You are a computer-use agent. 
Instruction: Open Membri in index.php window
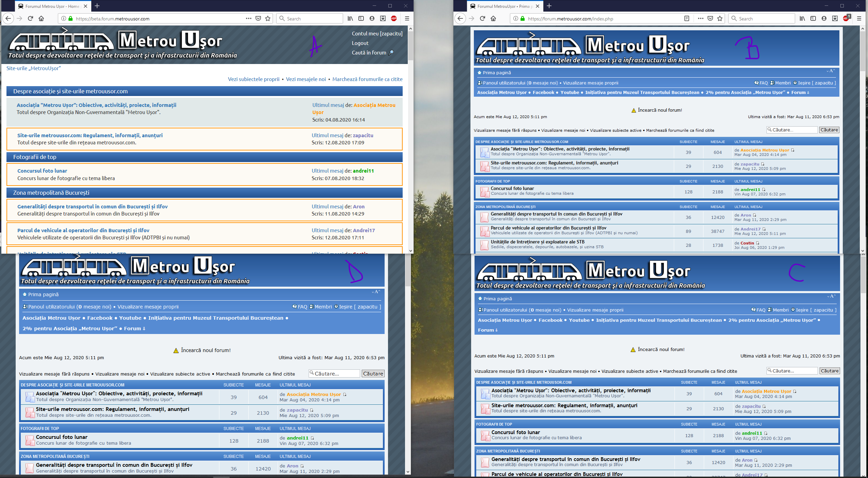pyautogui.click(x=782, y=83)
